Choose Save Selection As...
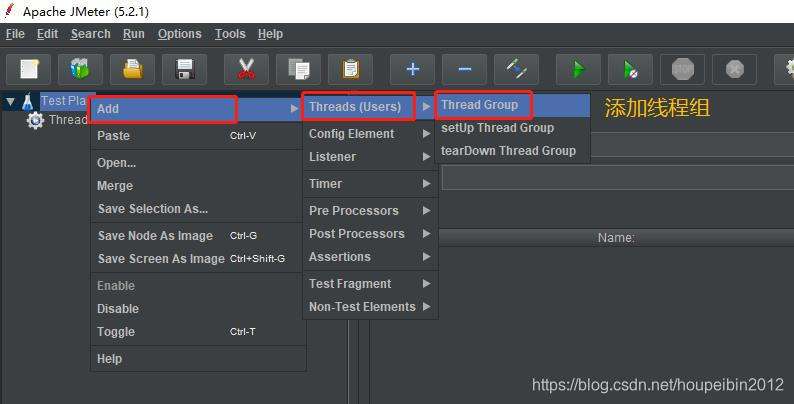The height and width of the screenshot is (404, 794). (x=198, y=209)
